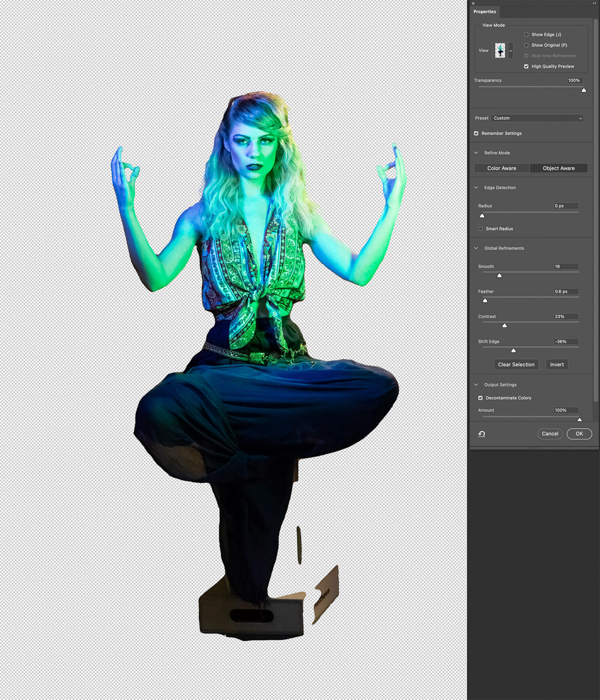Select Object Aware refine mode
The image size is (600, 700).
tap(558, 168)
